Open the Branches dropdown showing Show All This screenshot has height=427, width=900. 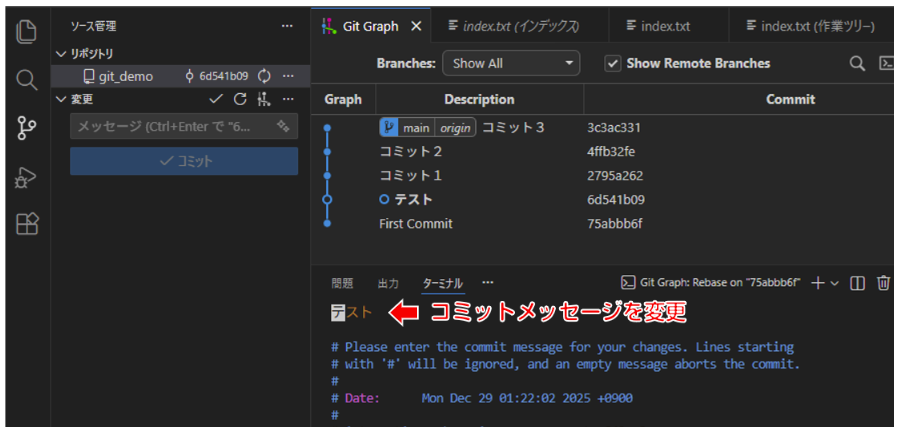tap(511, 63)
